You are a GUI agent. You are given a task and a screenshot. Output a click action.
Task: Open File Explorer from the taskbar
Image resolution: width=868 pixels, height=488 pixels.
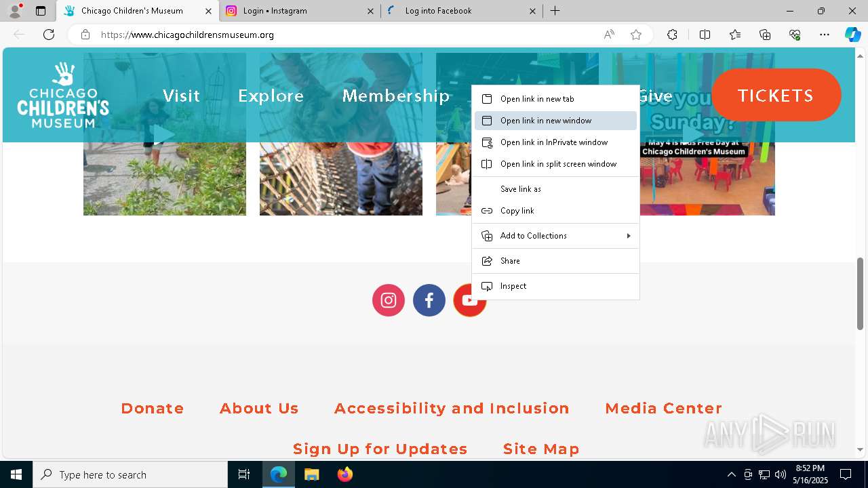[x=311, y=474]
